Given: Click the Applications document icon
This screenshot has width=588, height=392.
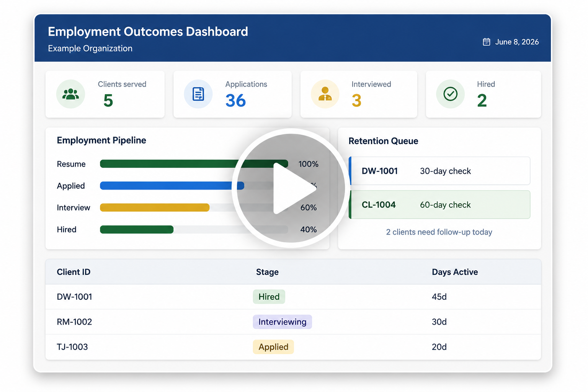Looking at the screenshot, I should [198, 94].
